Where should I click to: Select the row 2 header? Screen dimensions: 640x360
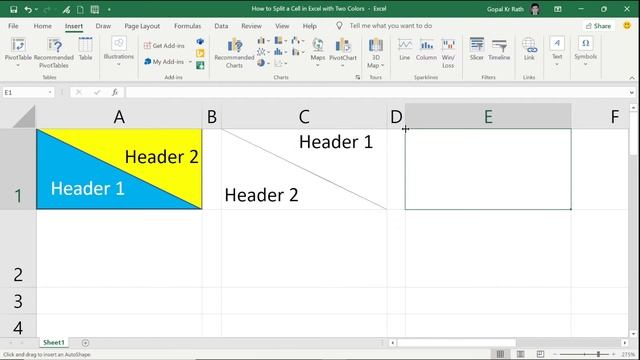[18, 249]
